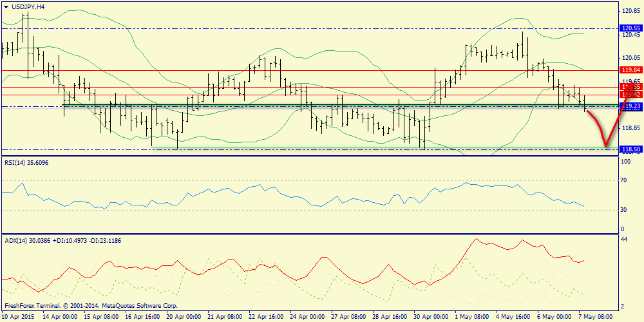Click the USDJPY,H4 chart title

point(29,6)
